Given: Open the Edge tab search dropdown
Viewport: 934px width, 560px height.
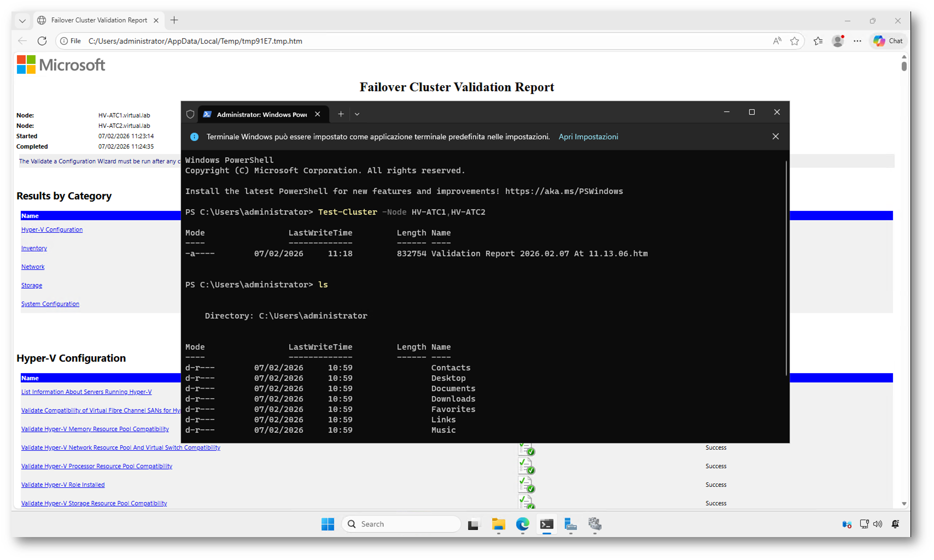Looking at the screenshot, I should pyautogui.click(x=22, y=21).
